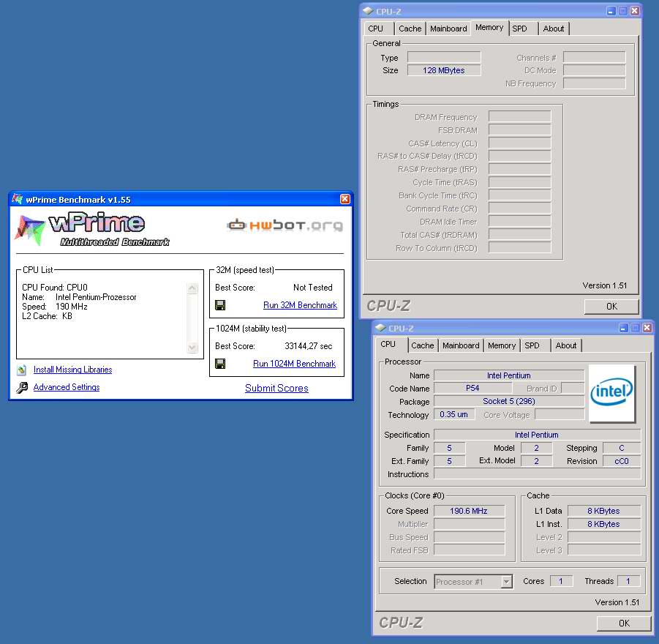Open Mainboard tab in lower CPU-Z window

pos(461,345)
